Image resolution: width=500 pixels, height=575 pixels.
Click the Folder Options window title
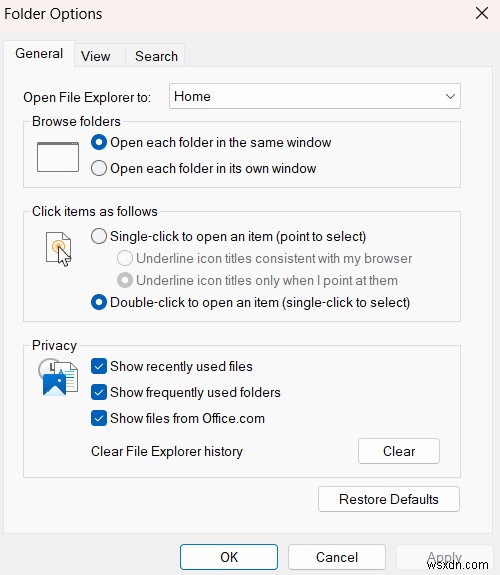coord(53,14)
